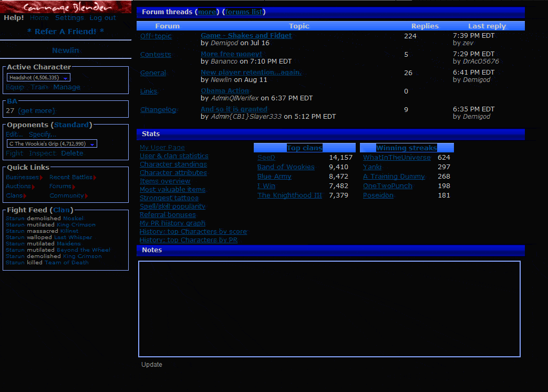Viewport: 548px width, 392px height.
Task: Click the Winning streaks header link
Action: 407,148
